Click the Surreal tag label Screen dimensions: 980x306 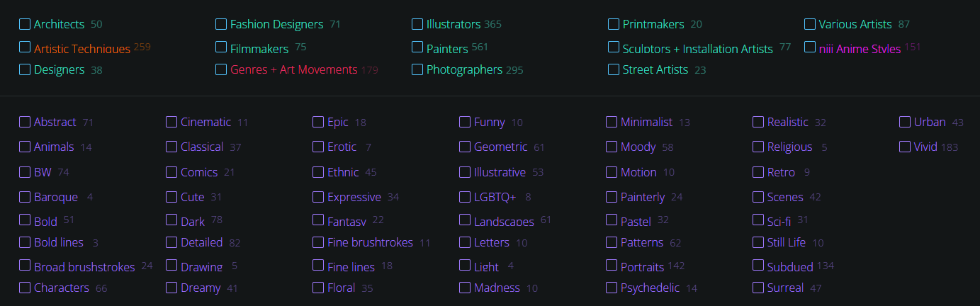(786, 288)
